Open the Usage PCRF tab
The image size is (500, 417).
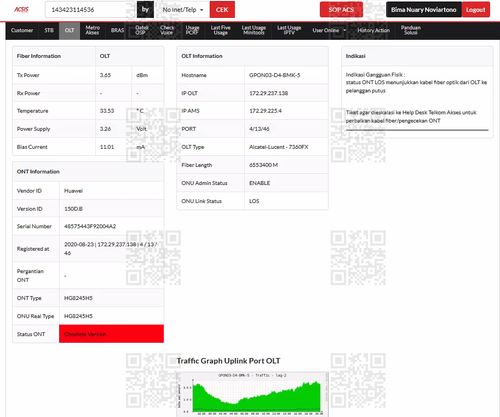pos(192,30)
